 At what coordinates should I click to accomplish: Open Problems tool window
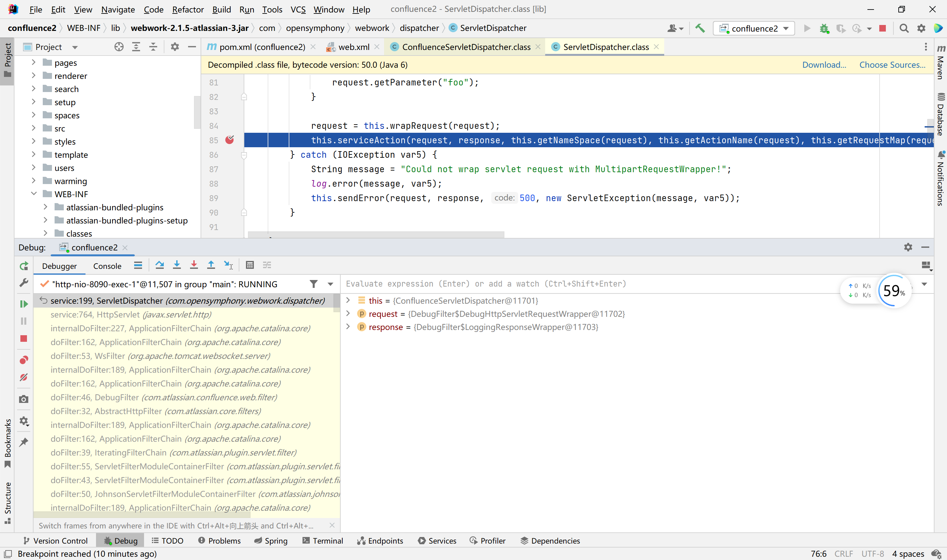(x=220, y=540)
